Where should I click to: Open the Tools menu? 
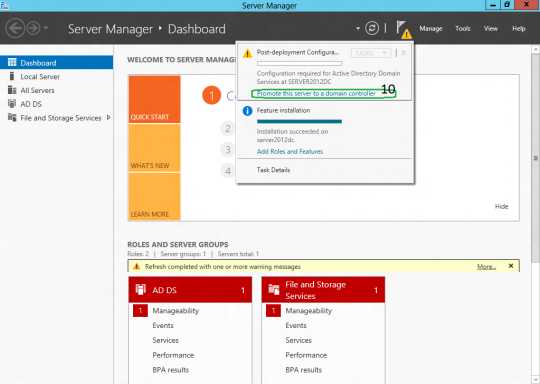[463, 29]
